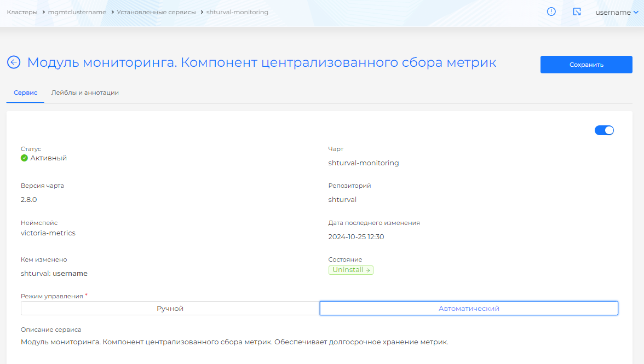Click the date value 2024-10-25 12:30
This screenshot has height=364, width=644.
coord(356,237)
